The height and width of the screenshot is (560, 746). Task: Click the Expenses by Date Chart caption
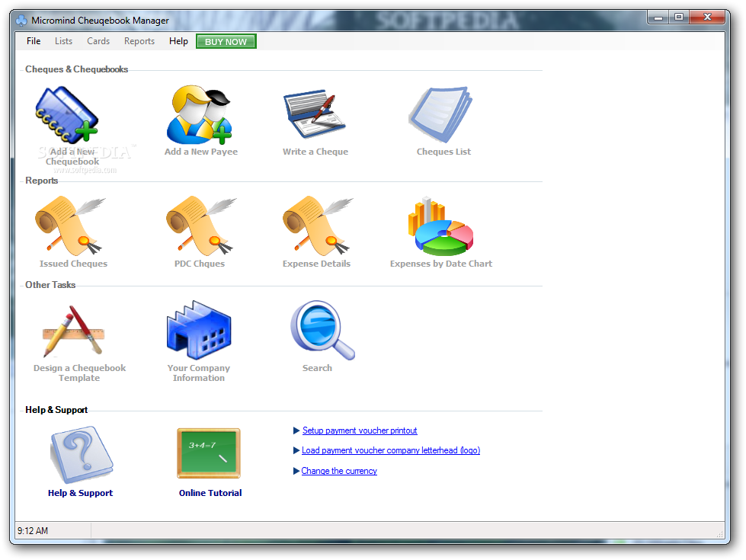click(441, 264)
